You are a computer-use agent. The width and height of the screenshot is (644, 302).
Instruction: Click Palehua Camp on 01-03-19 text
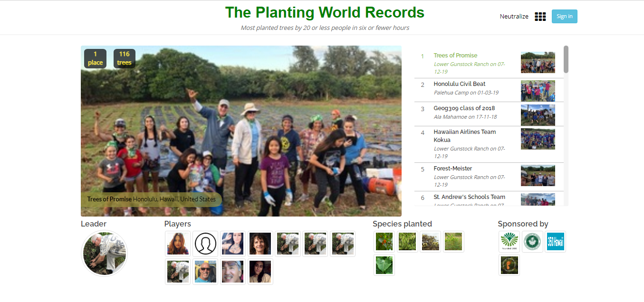click(466, 93)
